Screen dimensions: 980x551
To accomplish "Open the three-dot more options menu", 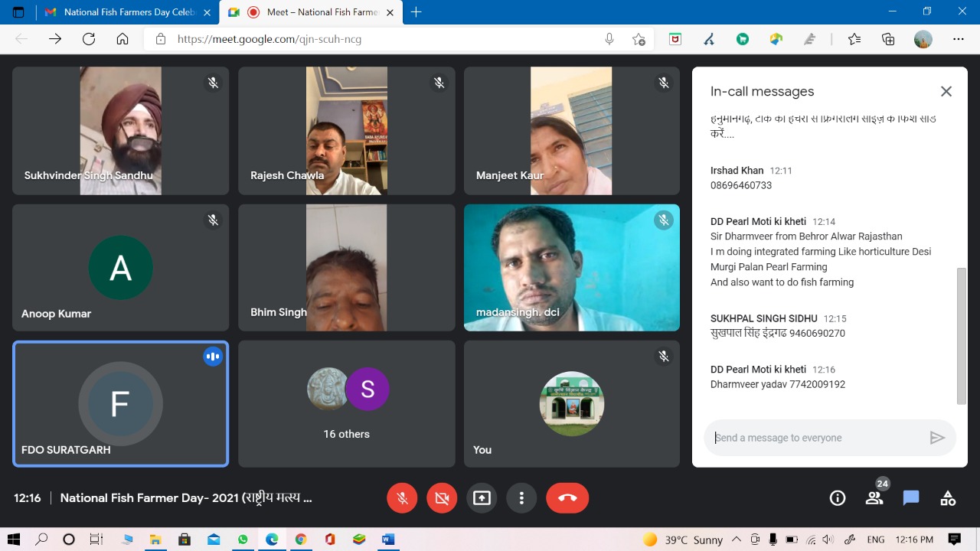I will point(521,498).
